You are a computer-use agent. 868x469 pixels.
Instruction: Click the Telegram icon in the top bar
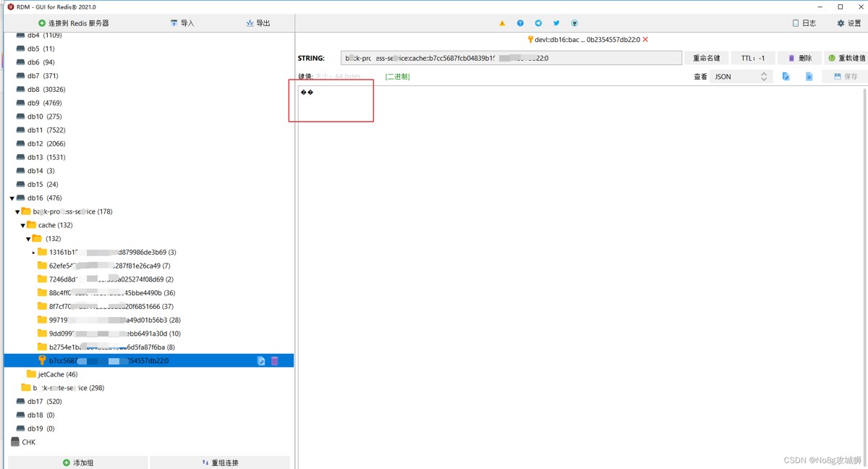(x=538, y=23)
